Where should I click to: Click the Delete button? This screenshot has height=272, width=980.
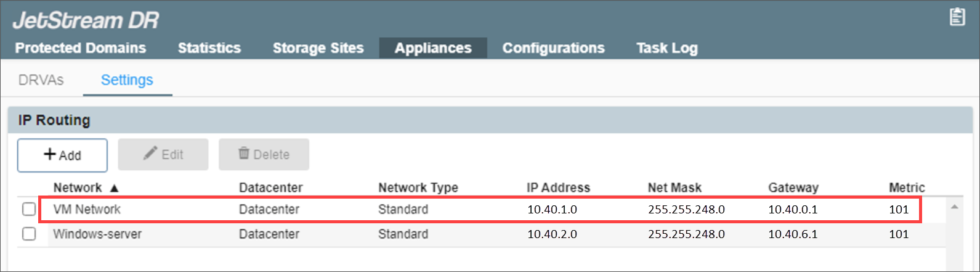(x=264, y=154)
